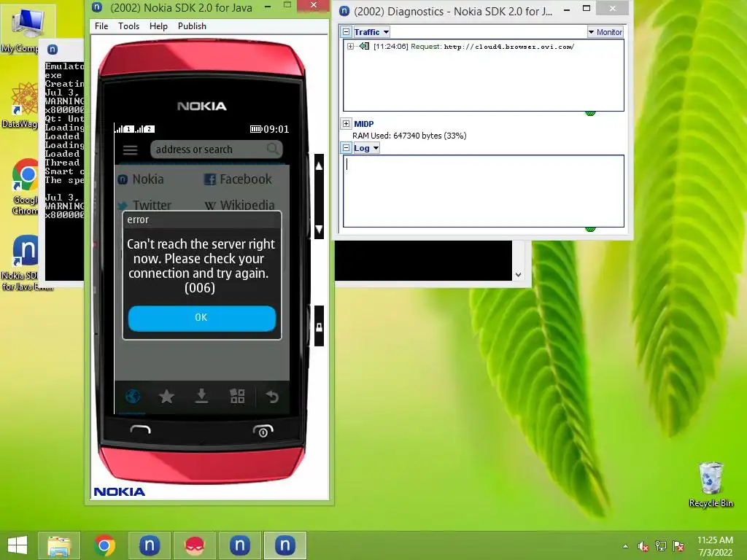Viewport: 747px width, 560px height.
Task: Tap the Nokia shortcut in phone browser
Action: [x=141, y=179]
